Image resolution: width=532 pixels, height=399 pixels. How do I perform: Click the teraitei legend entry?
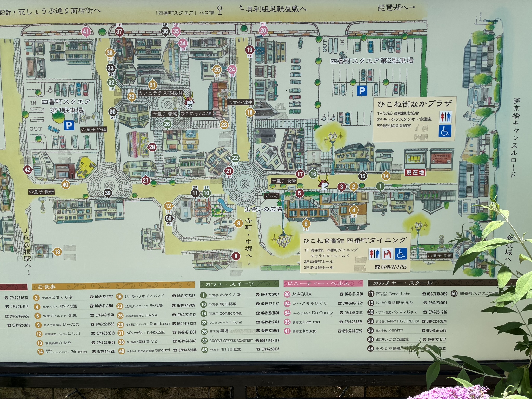click(157, 350)
